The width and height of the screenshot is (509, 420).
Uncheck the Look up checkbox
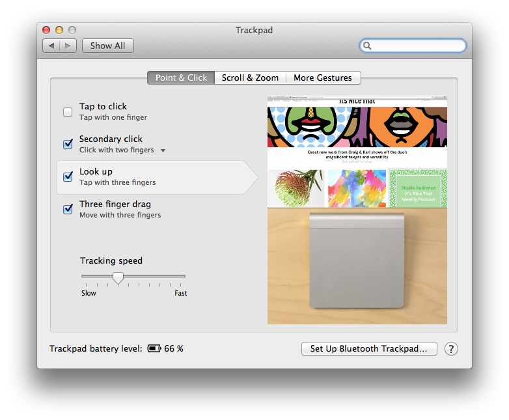pyautogui.click(x=68, y=176)
